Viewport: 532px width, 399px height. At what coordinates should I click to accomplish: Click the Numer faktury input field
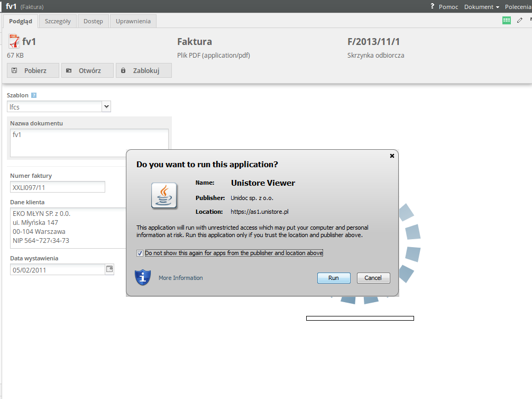tap(58, 187)
